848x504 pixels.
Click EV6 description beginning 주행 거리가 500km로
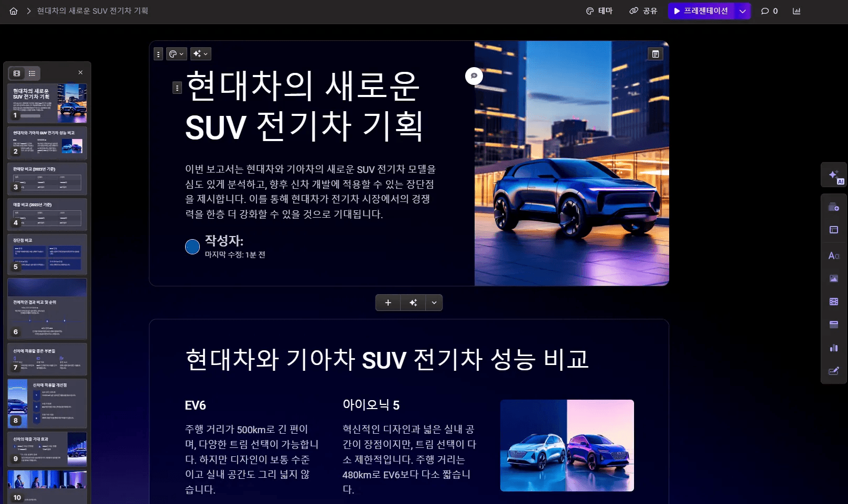pos(252,459)
